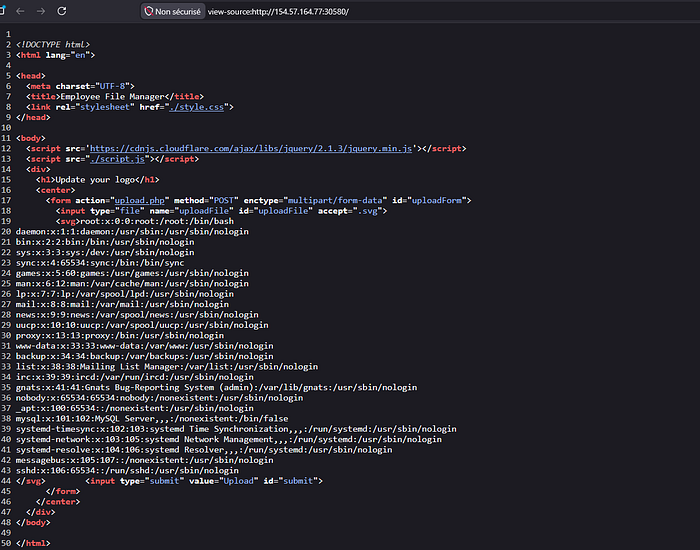The image size is (700, 550).
Task: Click the messagebus:x:105:107 line
Action: click(x=145, y=460)
